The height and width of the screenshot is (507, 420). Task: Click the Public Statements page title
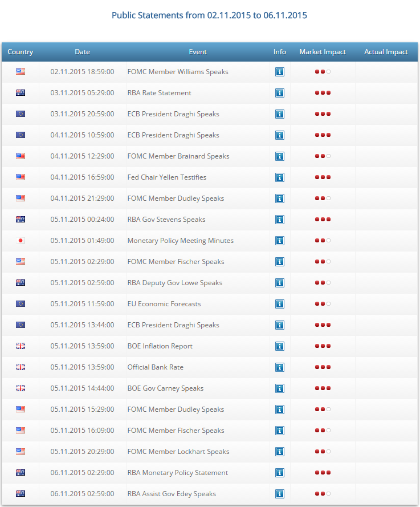coord(209,15)
